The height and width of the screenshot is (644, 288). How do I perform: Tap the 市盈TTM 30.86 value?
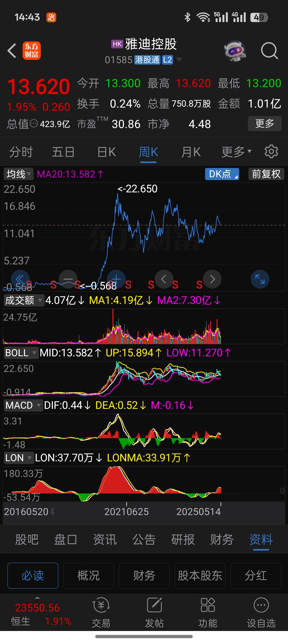tap(126, 124)
